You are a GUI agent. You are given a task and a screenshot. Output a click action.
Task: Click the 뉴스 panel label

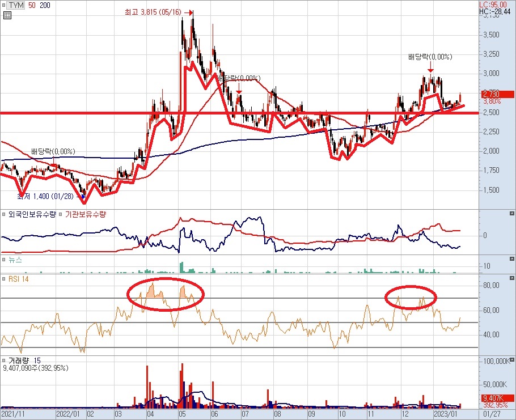pyautogui.click(x=15, y=260)
